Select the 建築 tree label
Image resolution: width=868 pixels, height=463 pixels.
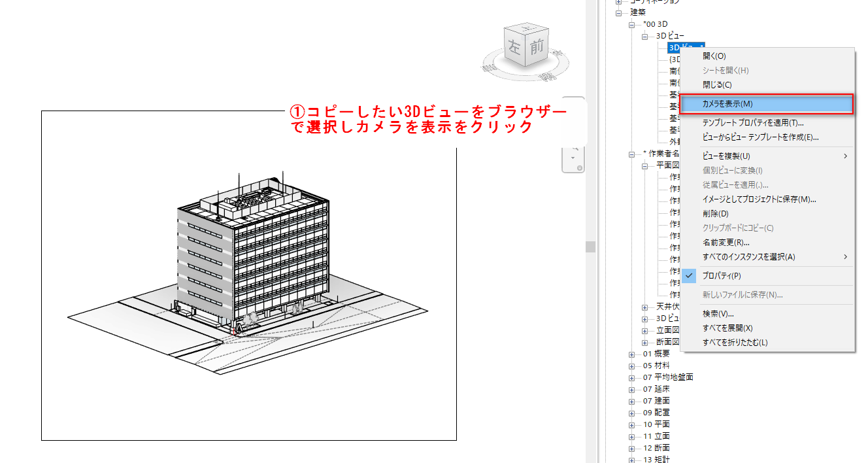[637, 12]
